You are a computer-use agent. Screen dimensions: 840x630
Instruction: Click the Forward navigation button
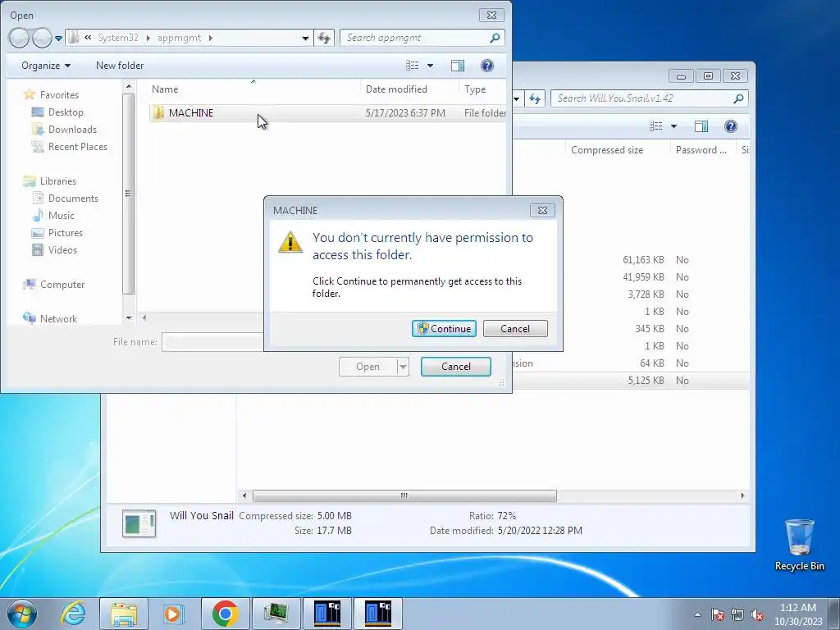[42, 38]
